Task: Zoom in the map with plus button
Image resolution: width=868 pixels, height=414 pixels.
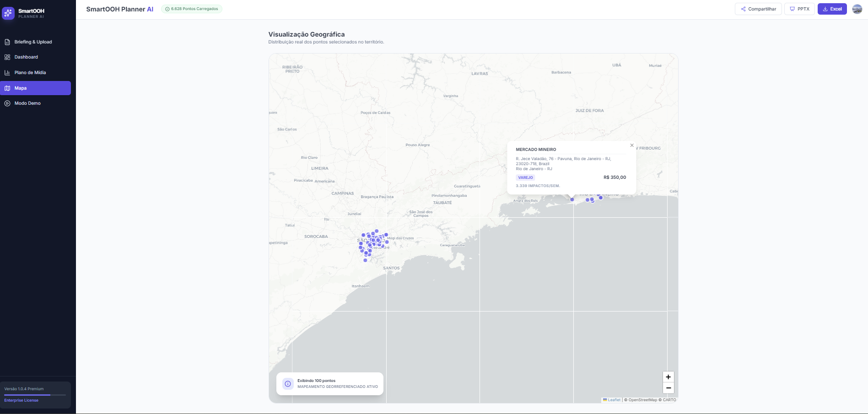Action: [x=669, y=377]
